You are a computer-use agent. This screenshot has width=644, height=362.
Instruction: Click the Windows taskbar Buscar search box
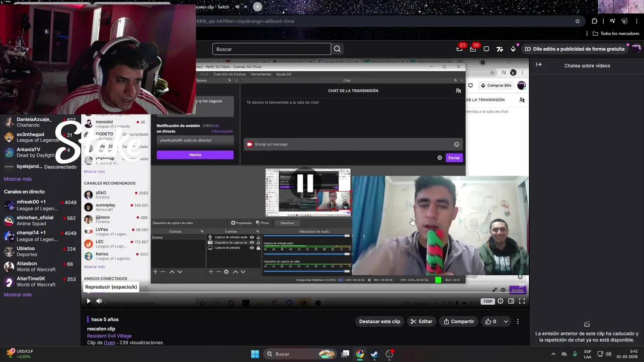tap(301, 354)
